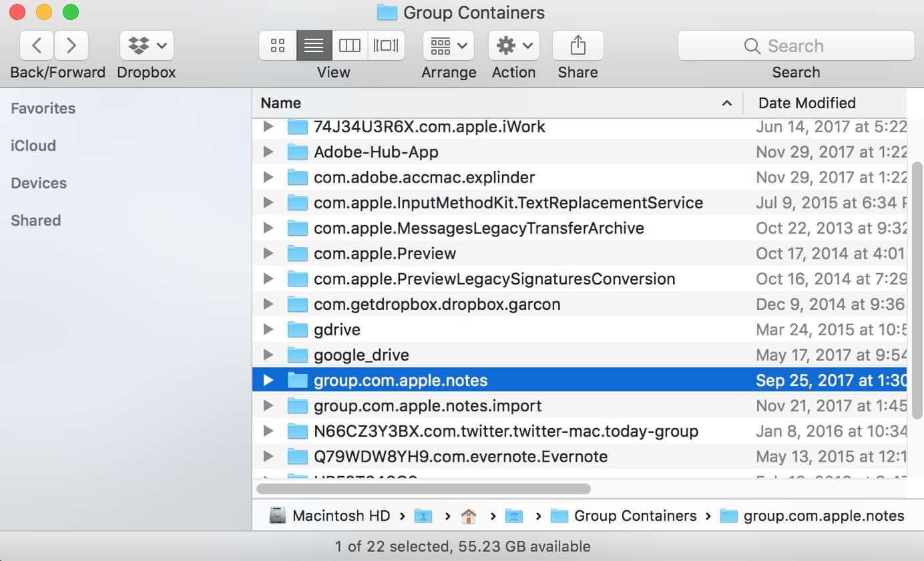Switch to Cover Flow view

(x=386, y=45)
